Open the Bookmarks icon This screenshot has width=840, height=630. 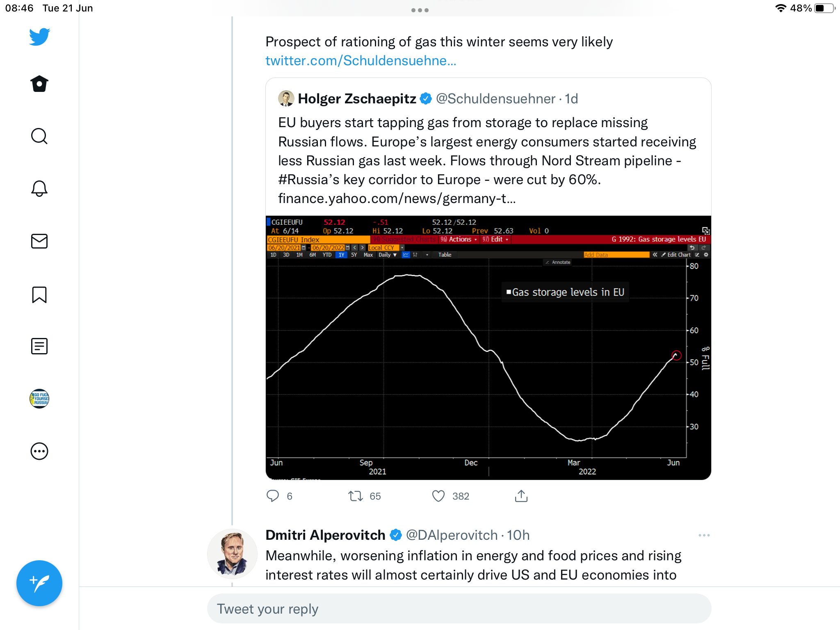[x=39, y=294]
